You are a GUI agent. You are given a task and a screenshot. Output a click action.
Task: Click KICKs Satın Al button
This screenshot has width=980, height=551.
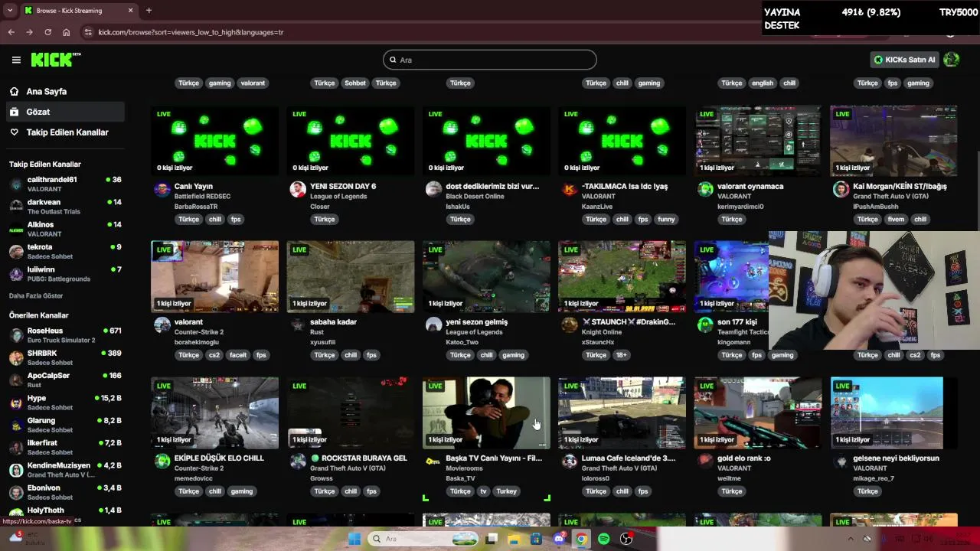(904, 60)
